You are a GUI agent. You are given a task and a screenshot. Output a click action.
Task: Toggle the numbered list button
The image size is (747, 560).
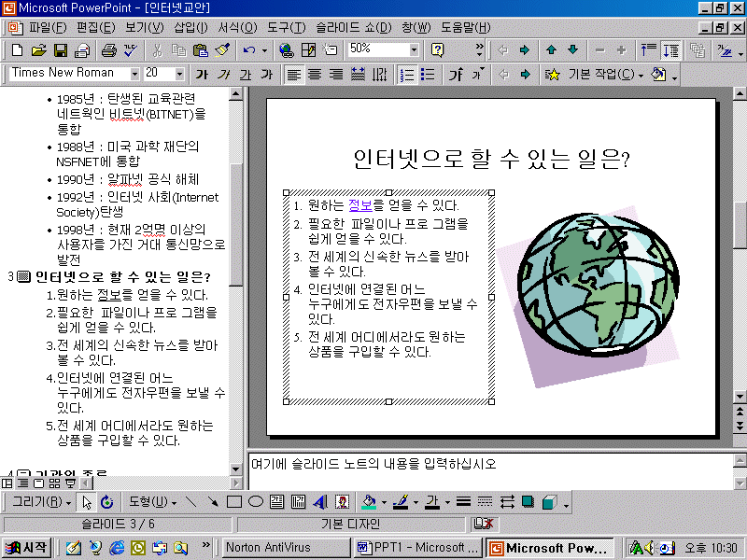pos(406,74)
